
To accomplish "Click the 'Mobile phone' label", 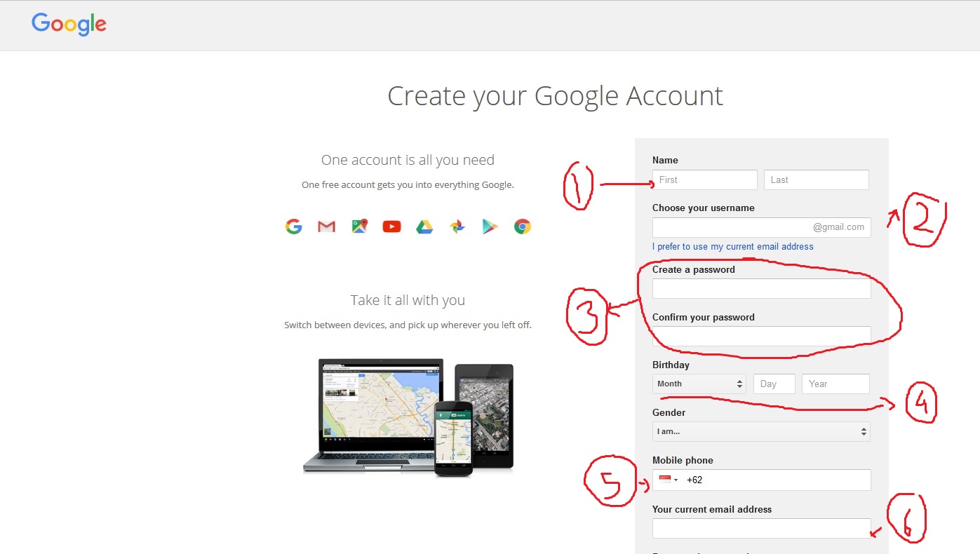I will tap(683, 460).
